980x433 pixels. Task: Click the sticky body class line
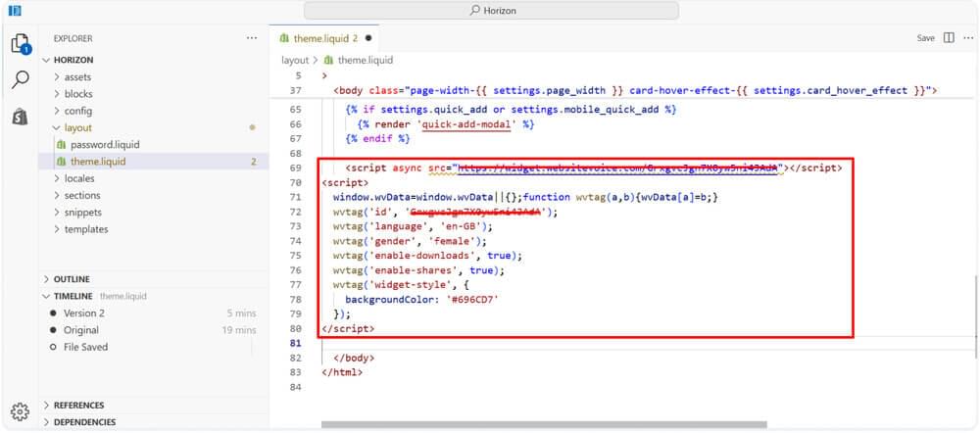(x=636, y=90)
